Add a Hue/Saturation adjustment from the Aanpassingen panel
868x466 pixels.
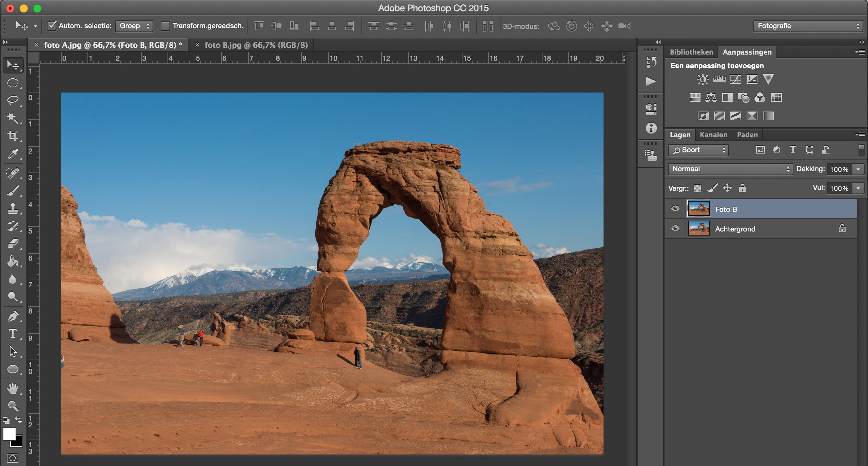695,98
